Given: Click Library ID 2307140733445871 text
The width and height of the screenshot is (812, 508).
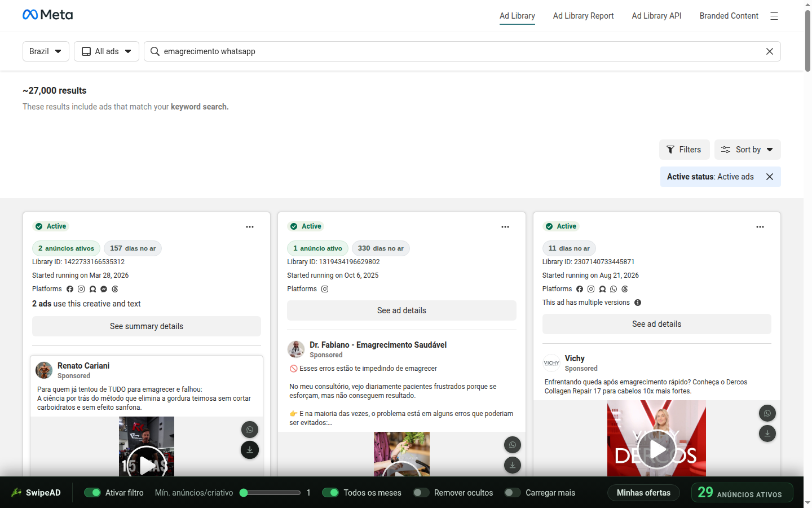Looking at the screenshot, I should pos(588,262).
